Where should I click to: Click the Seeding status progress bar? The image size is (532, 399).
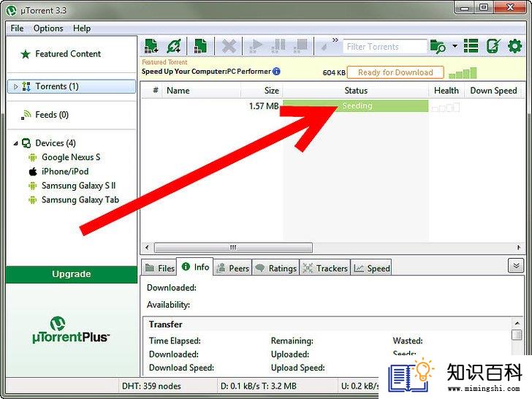[356, 106]
